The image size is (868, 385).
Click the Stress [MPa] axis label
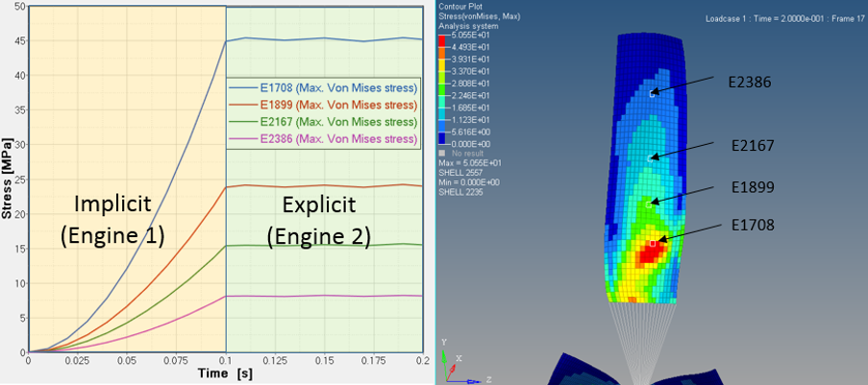click(x=9, y=180)
